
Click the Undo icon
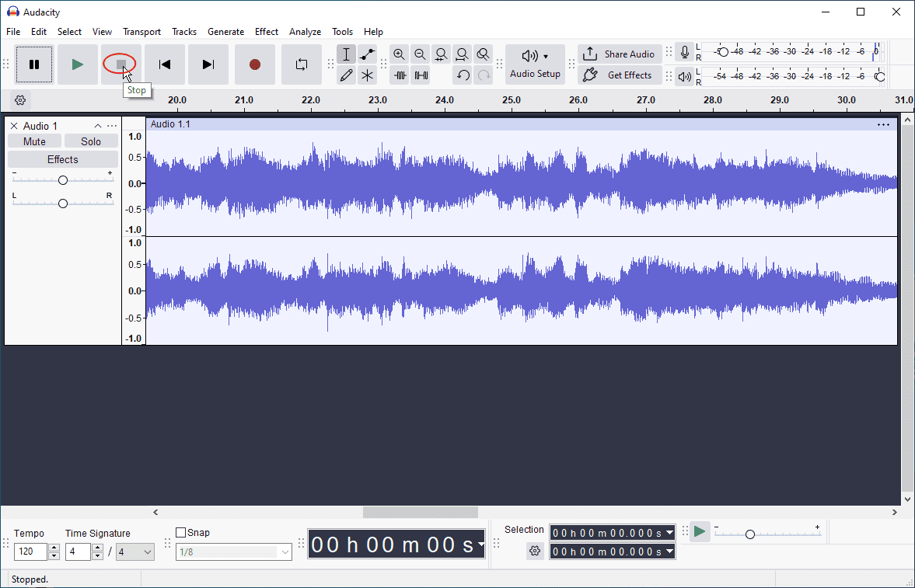click(x=463, y=75)
